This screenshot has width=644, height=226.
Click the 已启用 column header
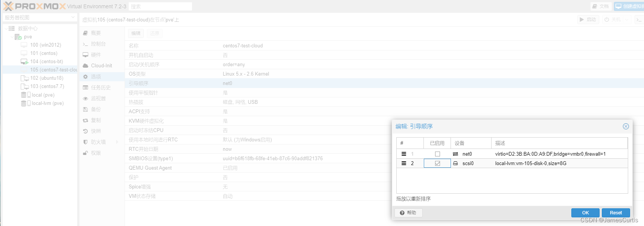point(437,143)
